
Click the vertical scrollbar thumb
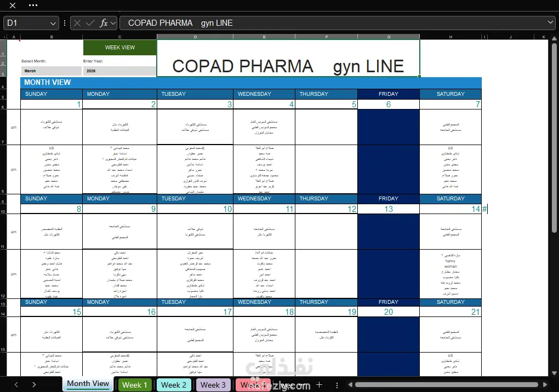tap(554, 138)
